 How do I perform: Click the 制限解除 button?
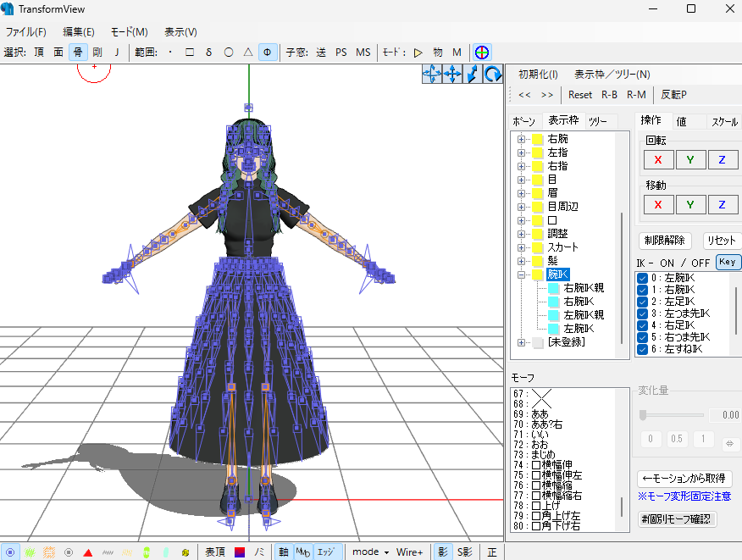664,241
